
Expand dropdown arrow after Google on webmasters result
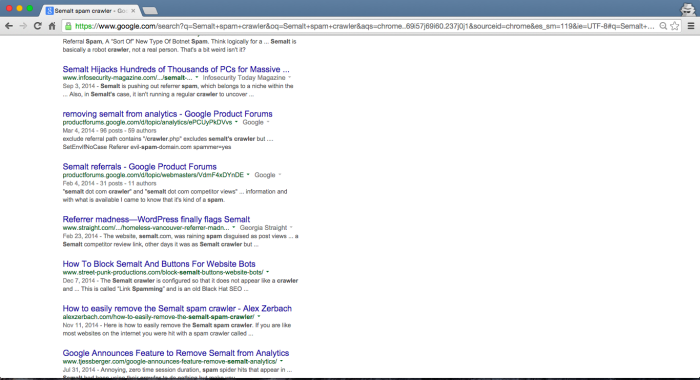pos(280,175)
